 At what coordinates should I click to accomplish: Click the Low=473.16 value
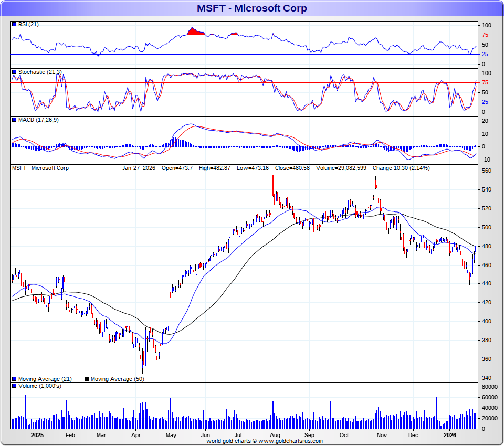(x=253, y=168)
